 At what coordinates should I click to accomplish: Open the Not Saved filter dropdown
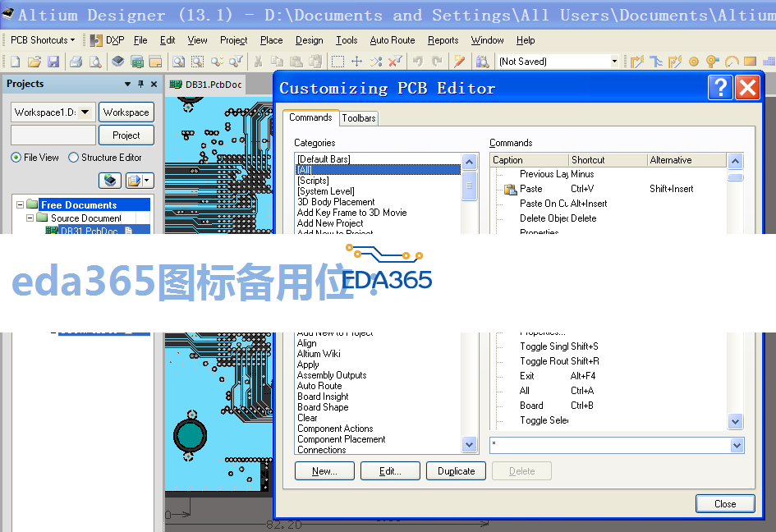614,62
